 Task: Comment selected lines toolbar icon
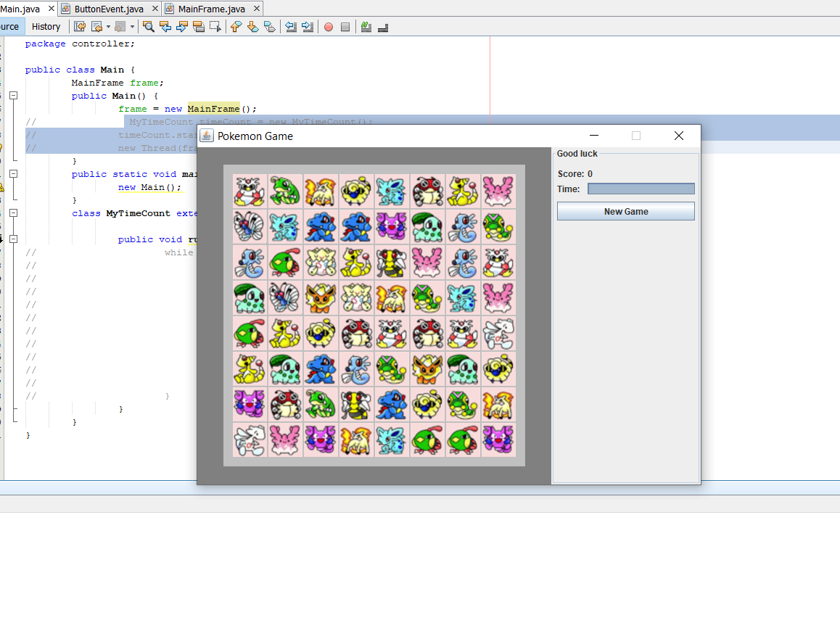pyautogui.click(x=366, y=27)
